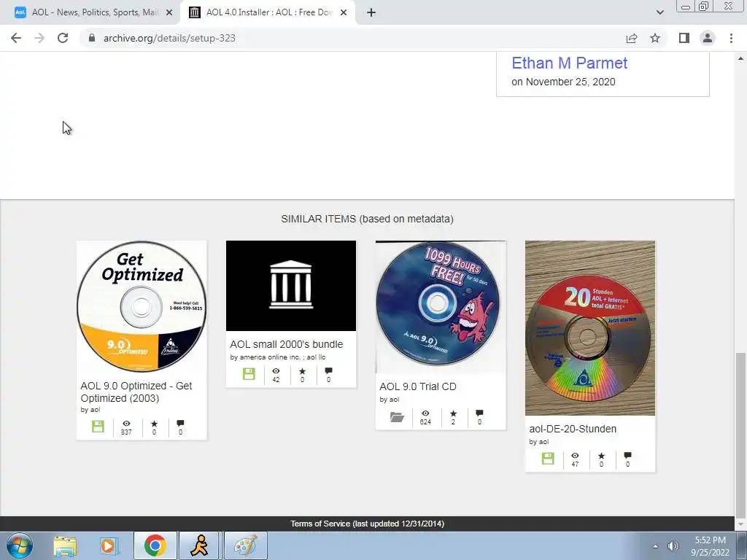Open Paint from the taskbar
Screen dimensions: 747x560
[245, 545]
